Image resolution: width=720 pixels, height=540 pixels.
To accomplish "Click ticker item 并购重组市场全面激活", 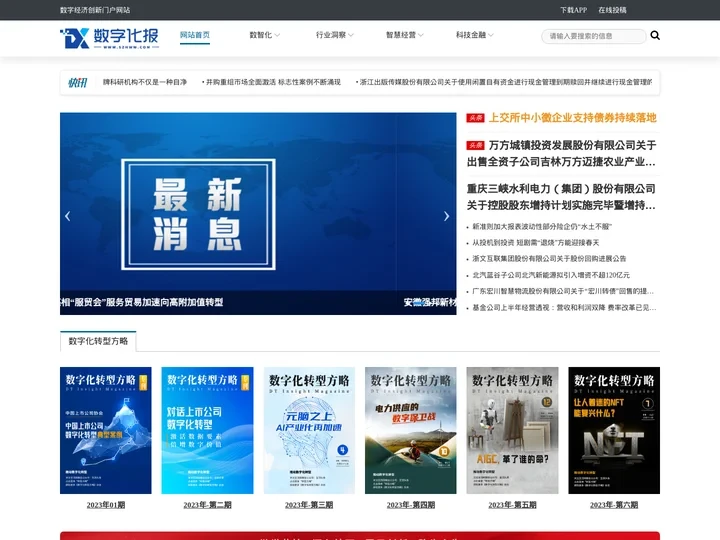I will 271,82.
